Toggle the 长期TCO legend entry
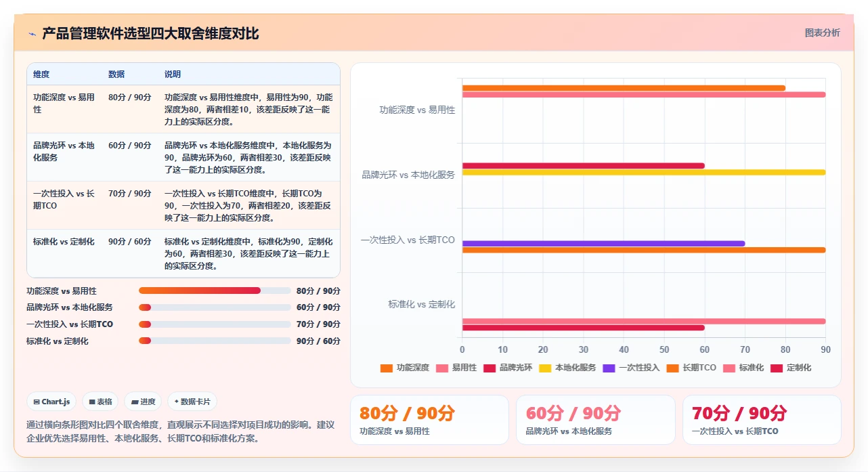 tap(691, 368)
